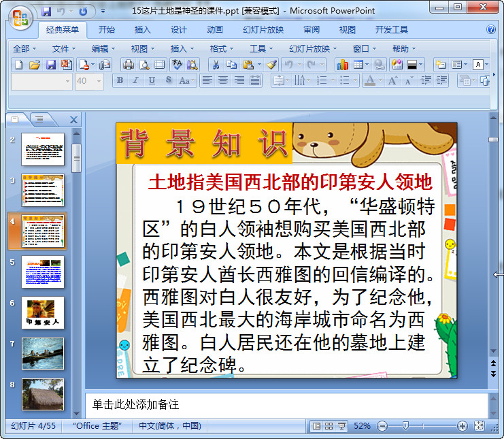
Task: Click zoom in plus button
Action: click(x=463, y=426)
